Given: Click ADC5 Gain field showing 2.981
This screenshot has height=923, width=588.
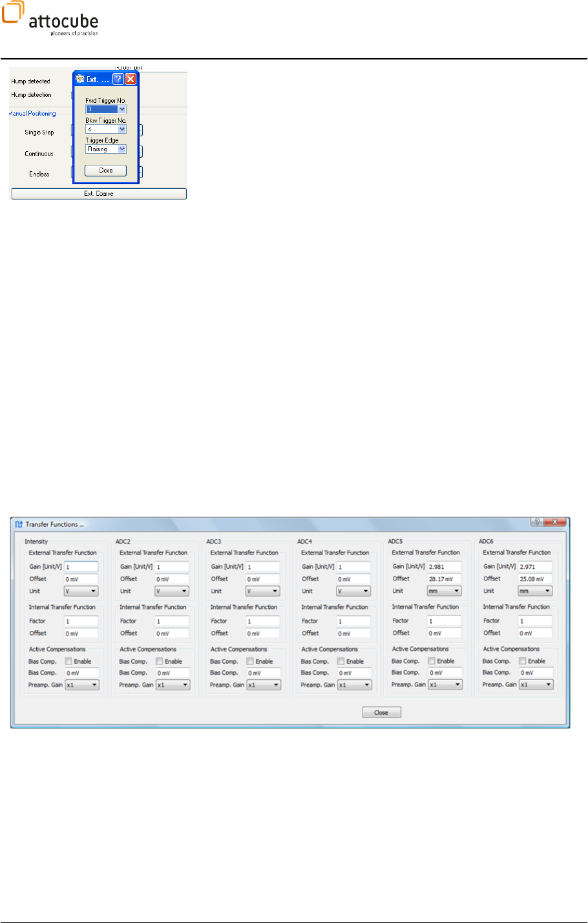Looking at the screenshot, I should [x=444, y=566].
